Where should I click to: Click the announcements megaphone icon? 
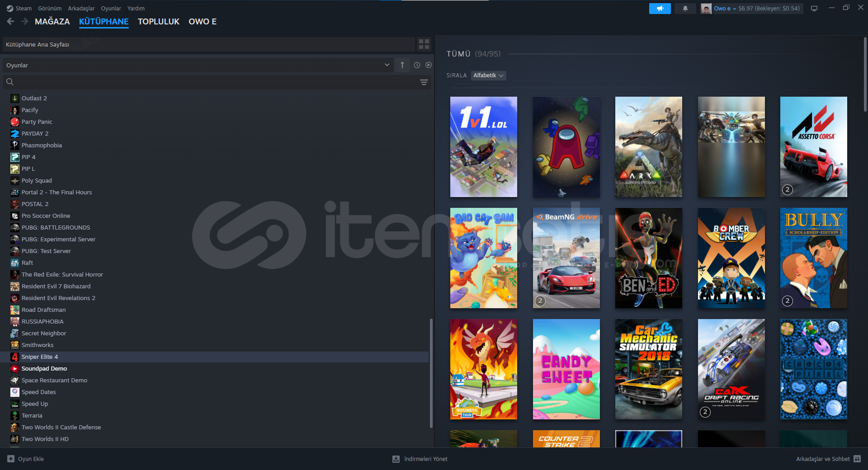[x=660, y=9]
